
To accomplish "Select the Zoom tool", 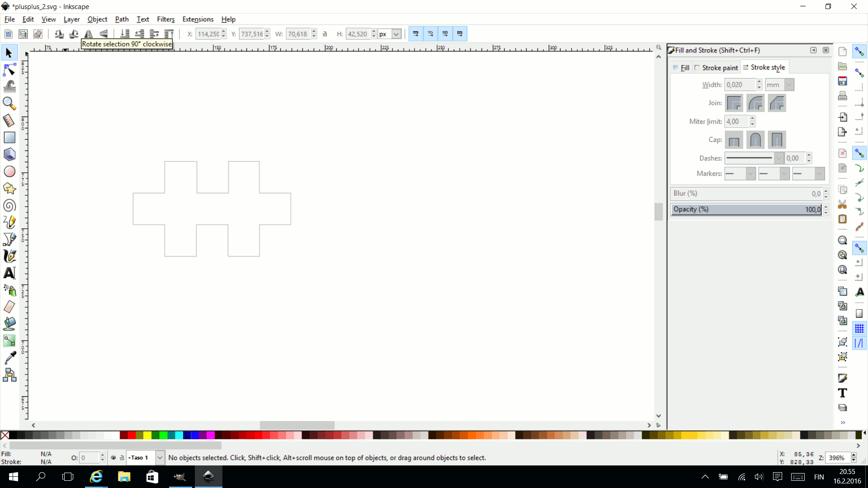I will point(8,103).
